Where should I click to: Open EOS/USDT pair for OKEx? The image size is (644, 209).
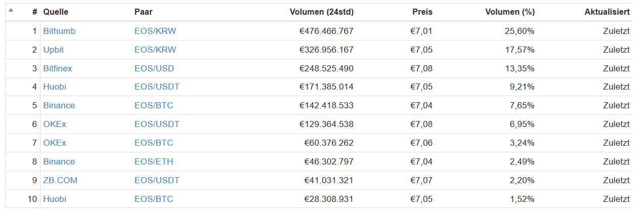pos(157,124)
